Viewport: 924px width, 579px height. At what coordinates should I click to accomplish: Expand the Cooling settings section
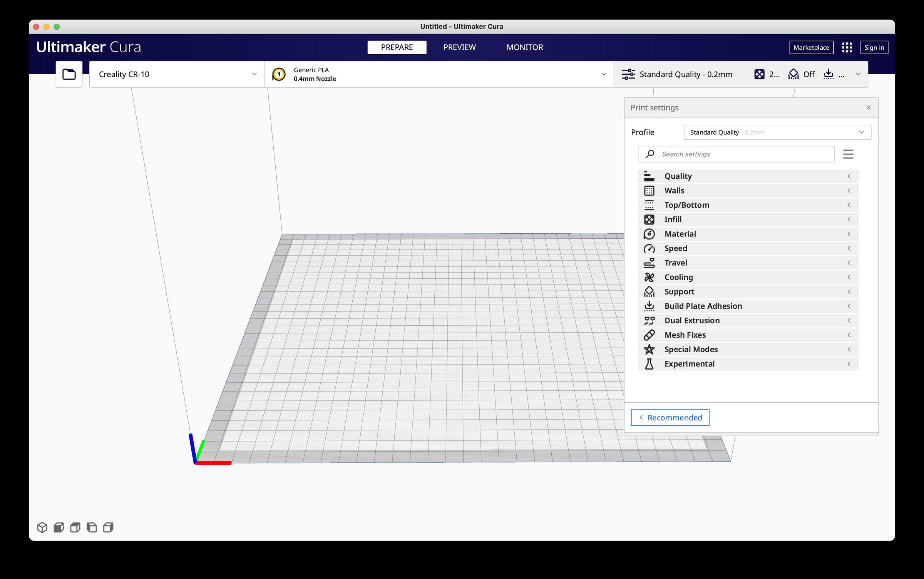pyautogui.click(x=748, y=277)
